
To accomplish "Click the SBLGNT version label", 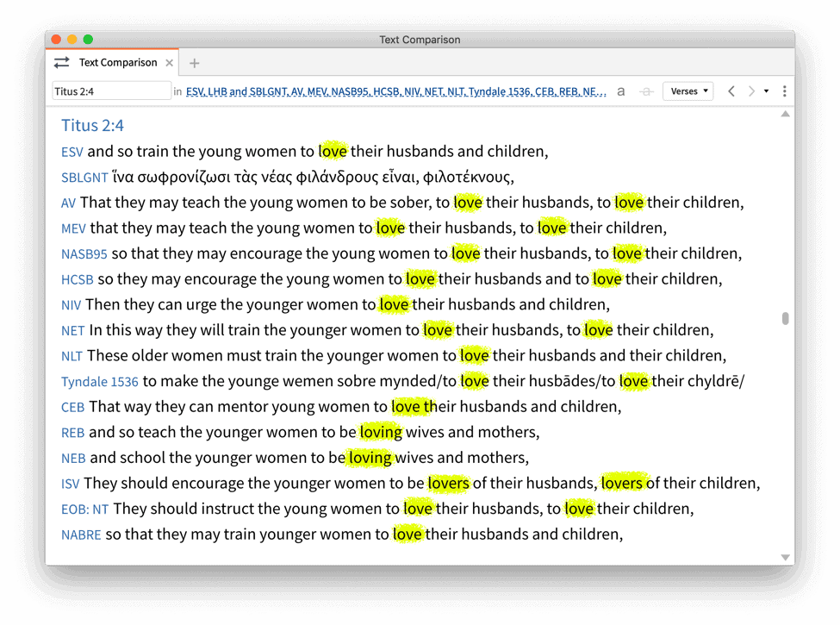I will point(84,178).
